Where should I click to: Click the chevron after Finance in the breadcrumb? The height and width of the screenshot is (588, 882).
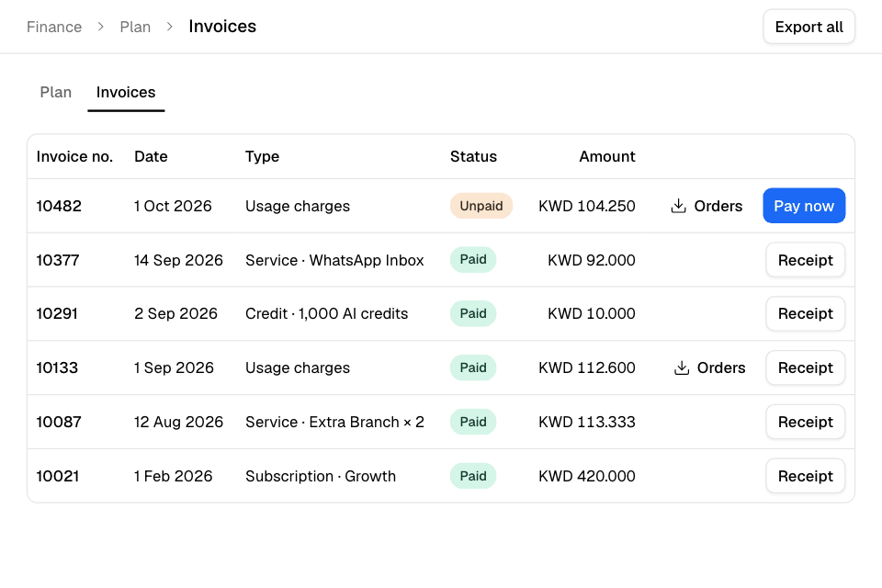click(101, 27)
